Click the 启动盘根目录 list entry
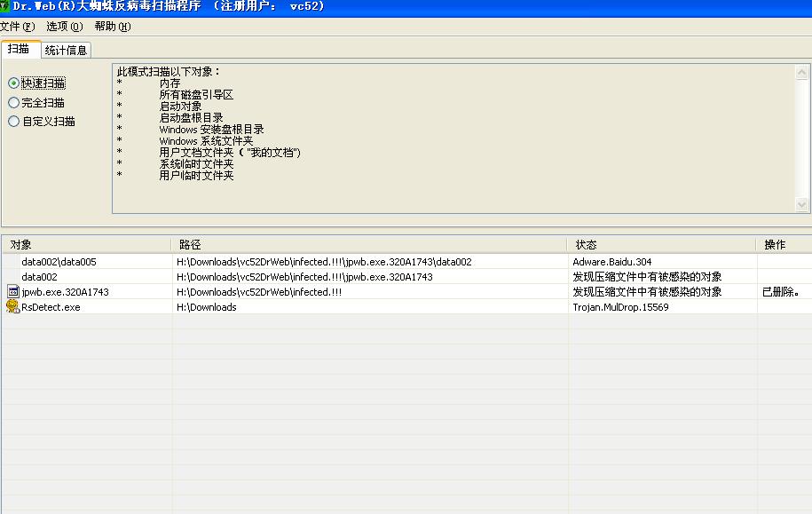This screenshot has height=514, width=812. coord(191,117)
